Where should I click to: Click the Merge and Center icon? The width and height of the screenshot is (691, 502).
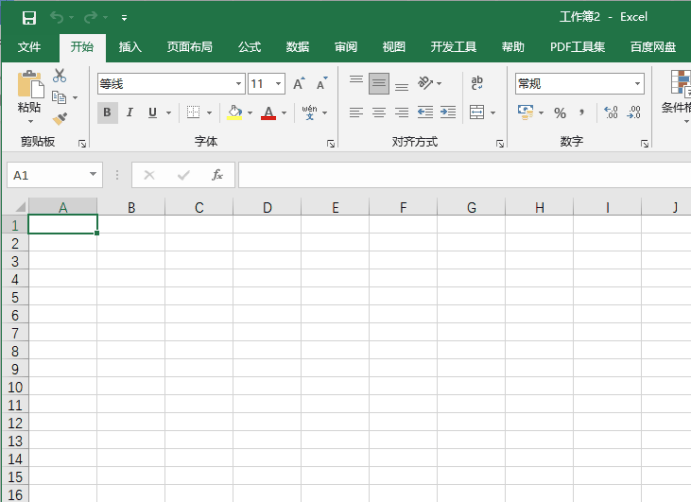[x=477, y=112]
